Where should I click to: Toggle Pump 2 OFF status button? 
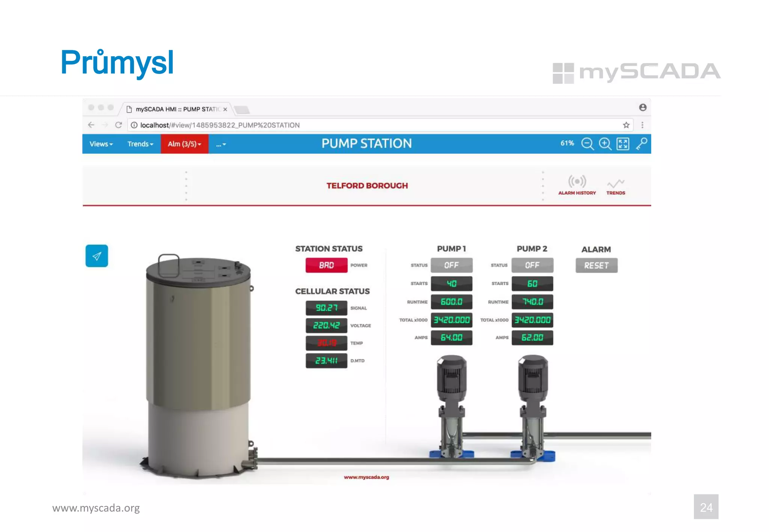tap(532, 265)
